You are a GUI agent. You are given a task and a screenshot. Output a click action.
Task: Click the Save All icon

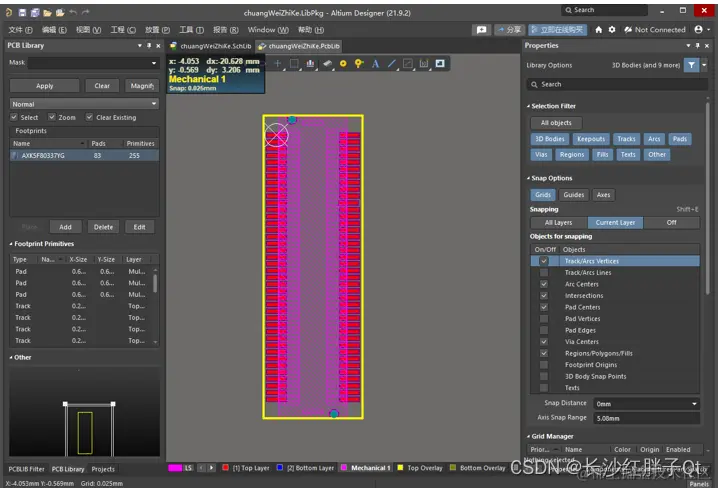point(35,12)
